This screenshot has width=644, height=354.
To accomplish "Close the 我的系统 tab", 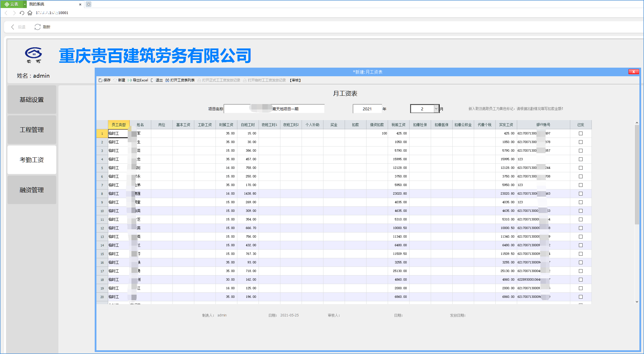I will coord(80,4).
